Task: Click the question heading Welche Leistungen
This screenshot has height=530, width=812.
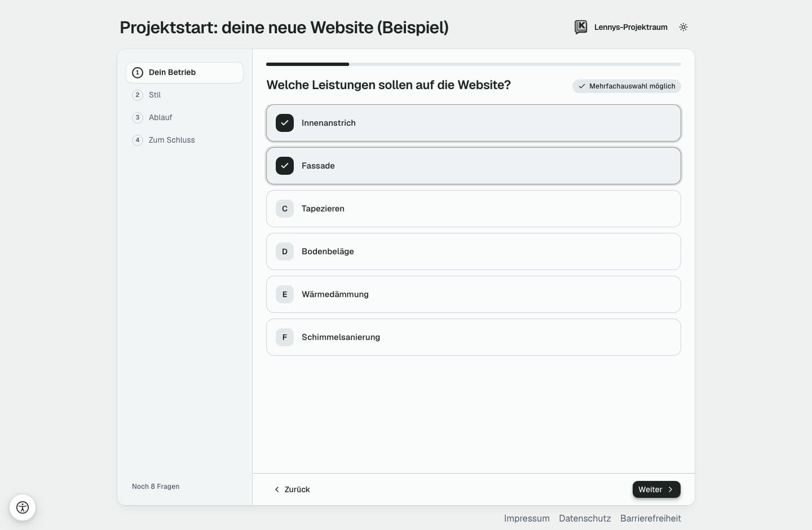Action: point(389,85)
